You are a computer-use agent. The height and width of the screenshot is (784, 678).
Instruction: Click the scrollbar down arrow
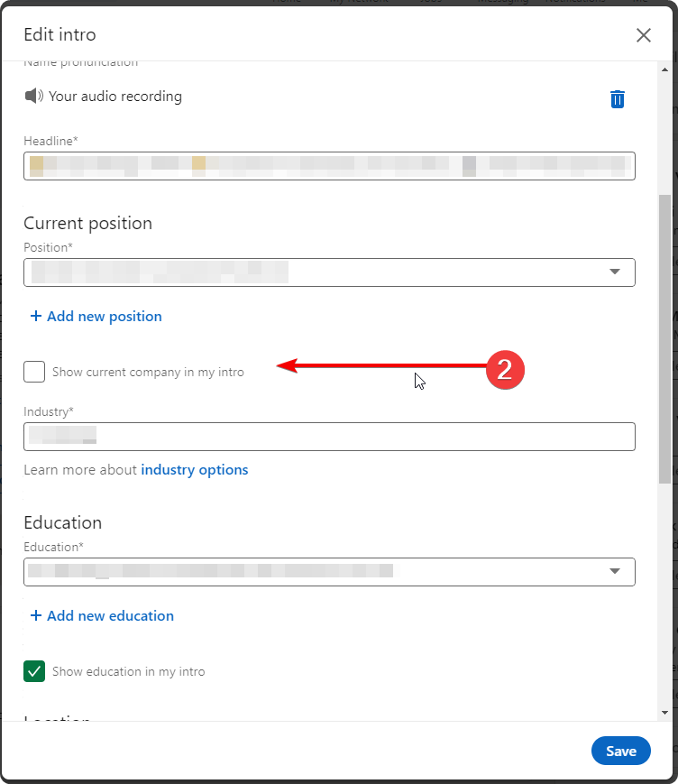[x=665, y=713]
